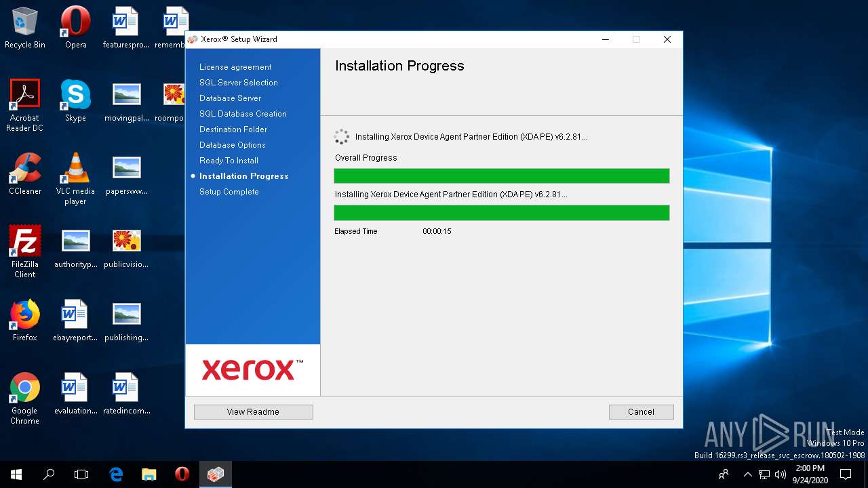Open the People tray icon
The image size is (868, 488).
[724, 474]
